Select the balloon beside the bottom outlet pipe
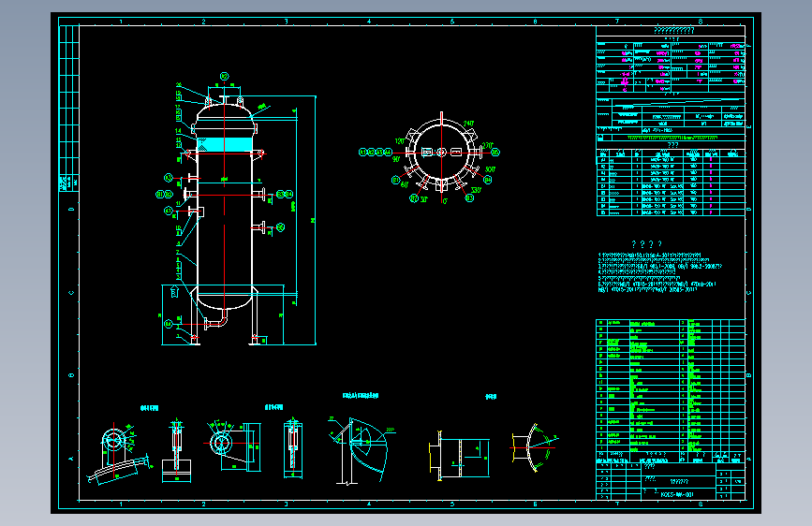The width and height of the screenshot is (812, 526). pos(168,324)
